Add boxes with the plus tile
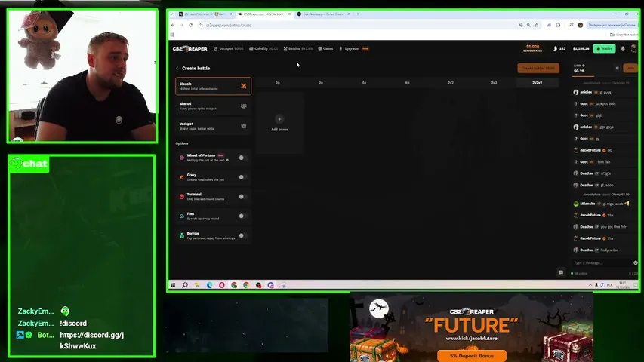644x362 pixels. click(x=279, y=123)
